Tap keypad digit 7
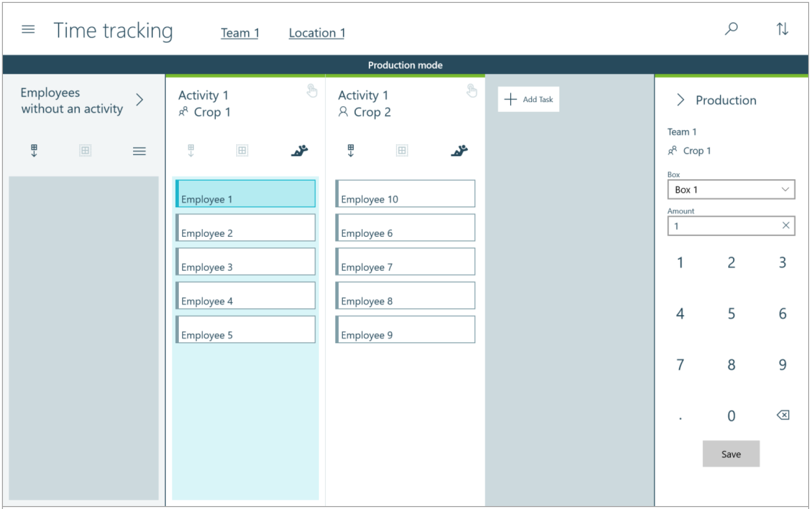812x509 pixels. [x=680, y=365]
